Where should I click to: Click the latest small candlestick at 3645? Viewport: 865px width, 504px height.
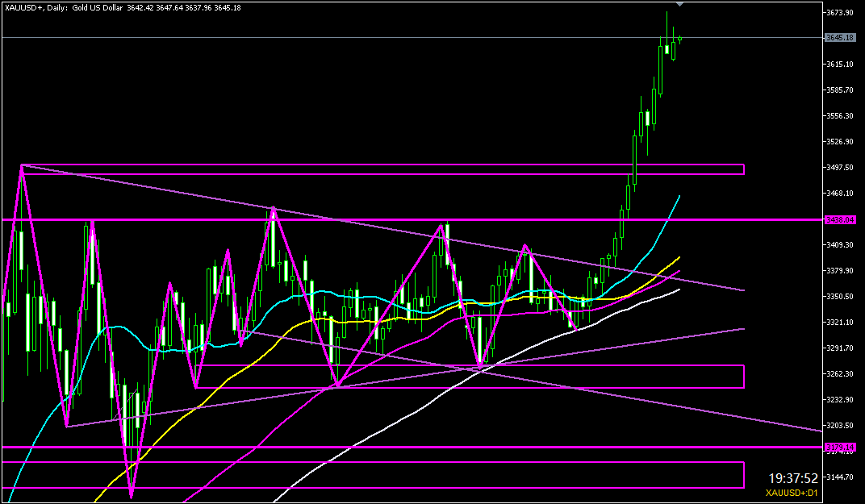tap(680, 38)
